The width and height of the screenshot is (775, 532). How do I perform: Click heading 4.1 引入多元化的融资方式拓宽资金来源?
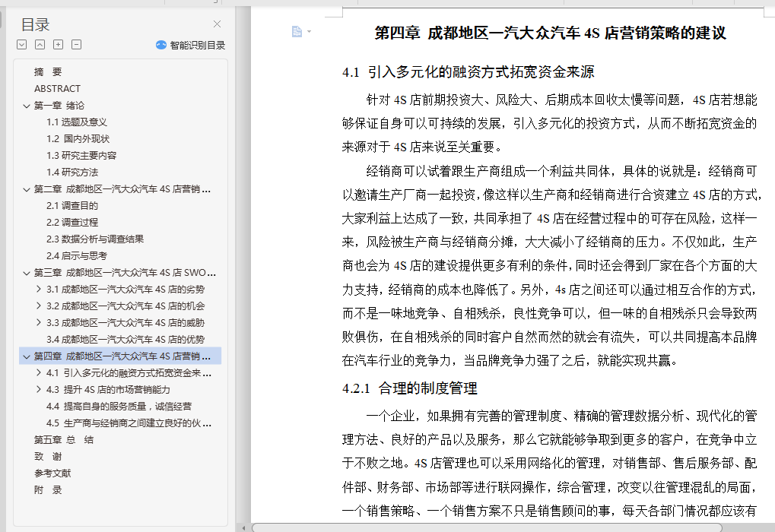pos(468,72)
